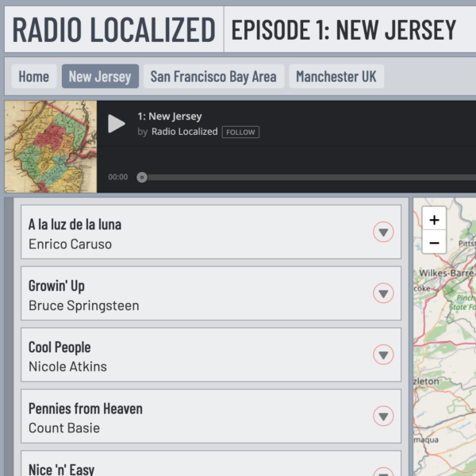
Task: Play the New Jersey episode
Action: (x=117, y=124)
